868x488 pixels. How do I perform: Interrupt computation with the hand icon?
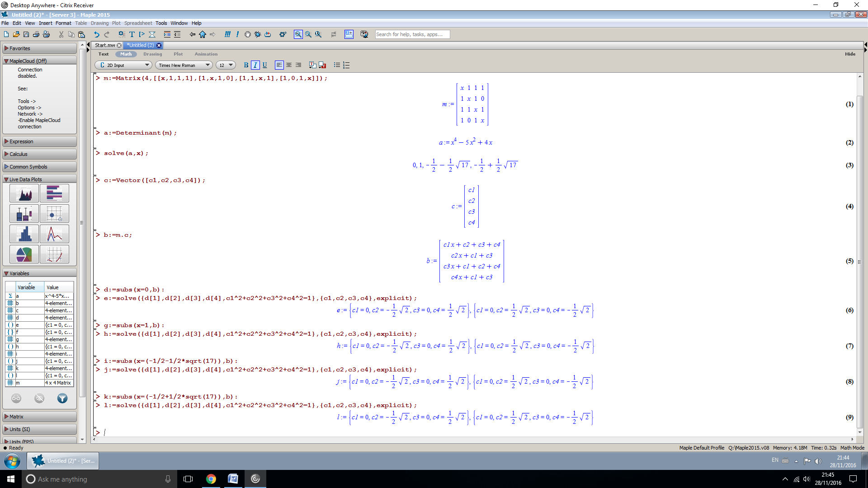pos(248,34)
